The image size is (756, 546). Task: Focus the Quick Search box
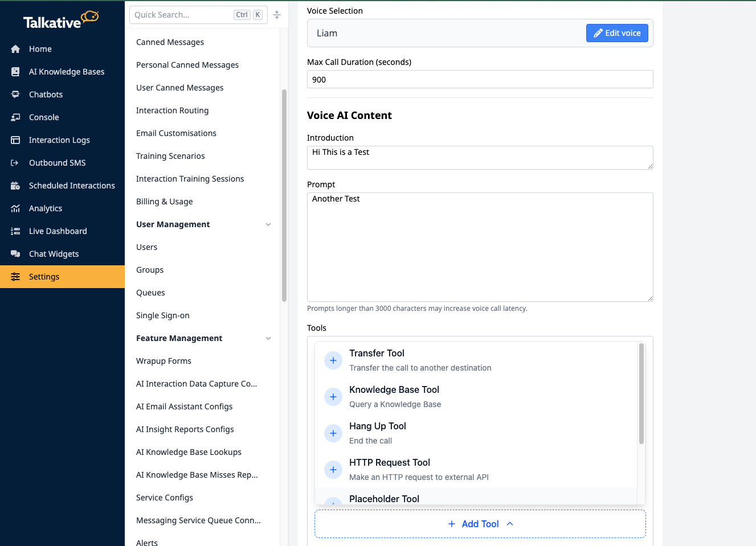click(x=182, y=15)
